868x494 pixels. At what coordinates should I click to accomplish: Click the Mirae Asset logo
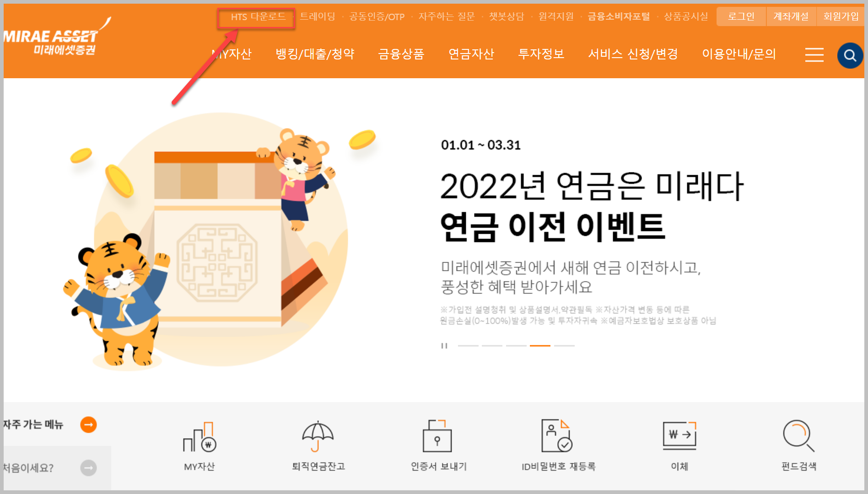coord(56,38)
